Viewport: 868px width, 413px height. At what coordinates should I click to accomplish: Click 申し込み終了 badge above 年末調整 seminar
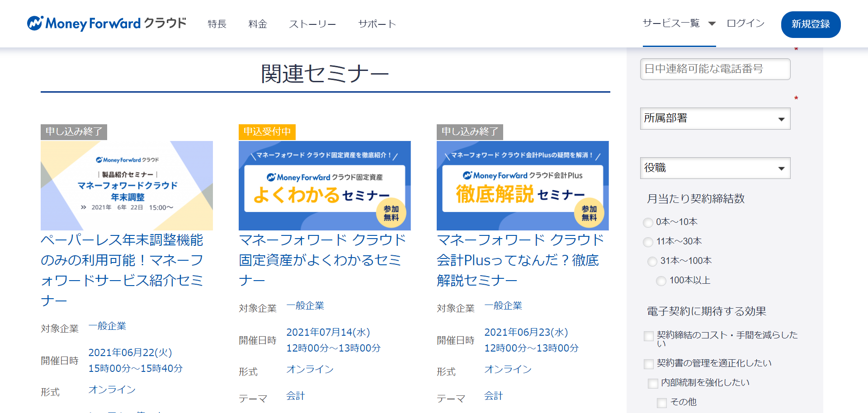[x=74, y=132]
